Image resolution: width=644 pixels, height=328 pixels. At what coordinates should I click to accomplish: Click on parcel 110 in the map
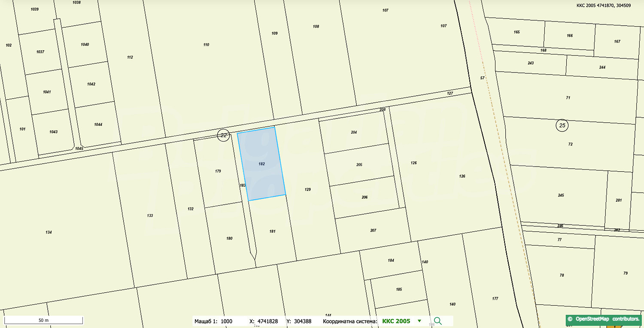206,45
